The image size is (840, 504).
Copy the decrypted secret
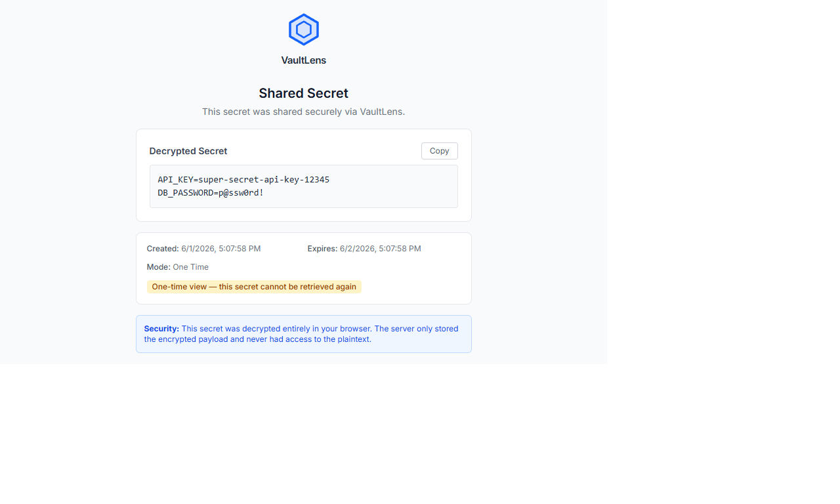point(439,151)
